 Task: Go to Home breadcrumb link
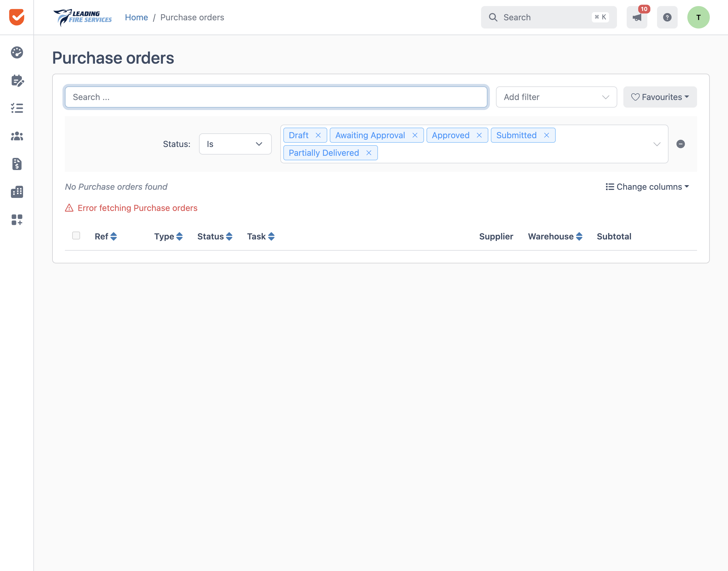(x=136, y=17)
